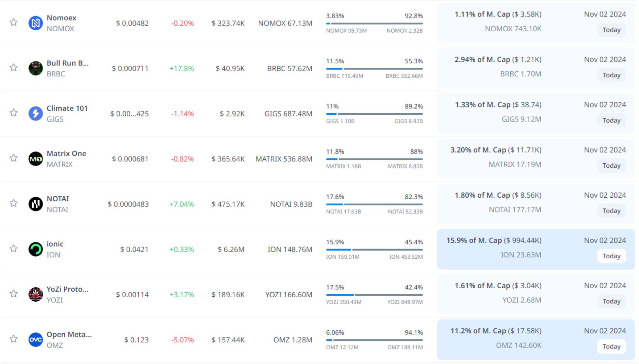Image resolution: width=639 pixels, height=364 pixels.
Task: Click the Today badge in ionic row
Action: [x=611, y=256]
